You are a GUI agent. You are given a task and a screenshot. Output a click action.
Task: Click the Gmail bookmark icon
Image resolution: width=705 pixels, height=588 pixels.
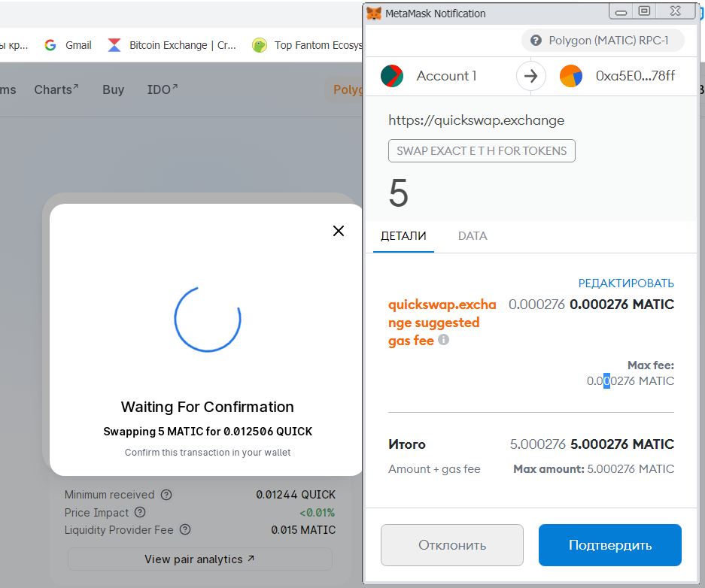[x=49, y=45]
